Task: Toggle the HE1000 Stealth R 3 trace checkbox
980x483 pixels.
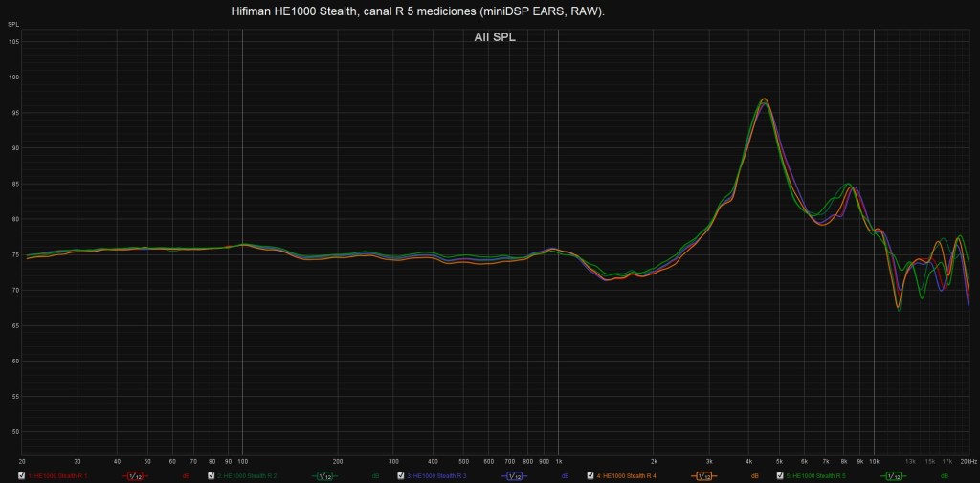Action: pyautogui.click(x=401, y=475)
